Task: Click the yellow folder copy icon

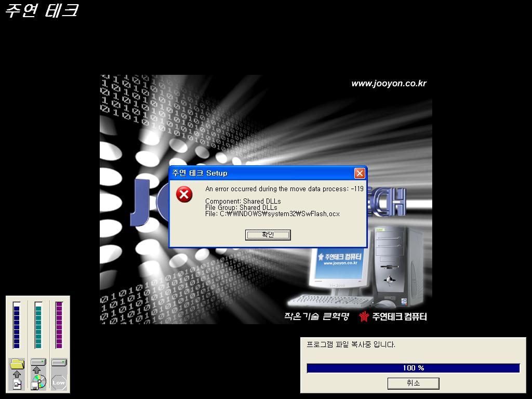Action: 17,364
